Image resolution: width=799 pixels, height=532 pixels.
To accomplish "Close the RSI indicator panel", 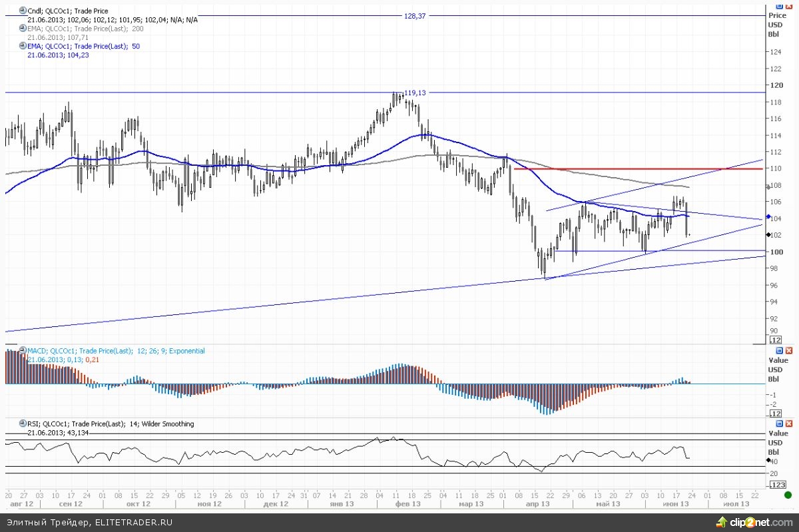I will pyautogui.click(x=789, y=423).
